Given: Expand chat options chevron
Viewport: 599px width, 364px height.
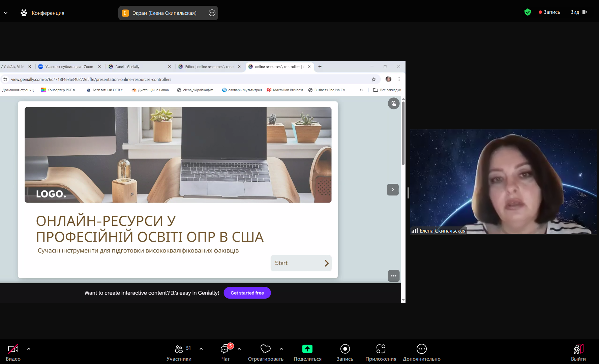Looking at the screenshot, I should click(x=239, y=349).
